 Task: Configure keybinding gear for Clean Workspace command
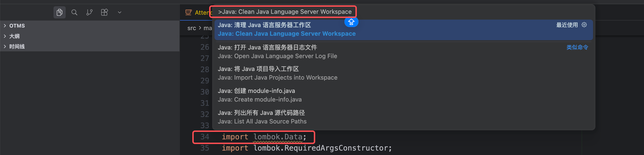pos(584,25)
